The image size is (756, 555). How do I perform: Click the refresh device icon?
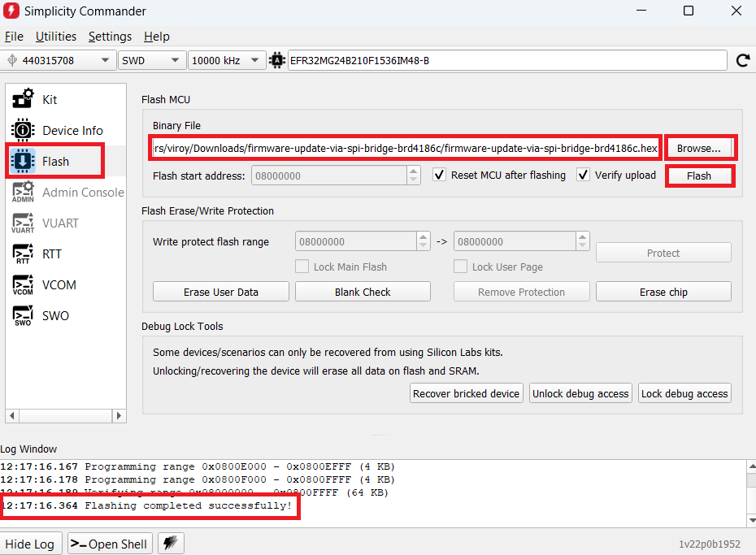tap(742, 60)
